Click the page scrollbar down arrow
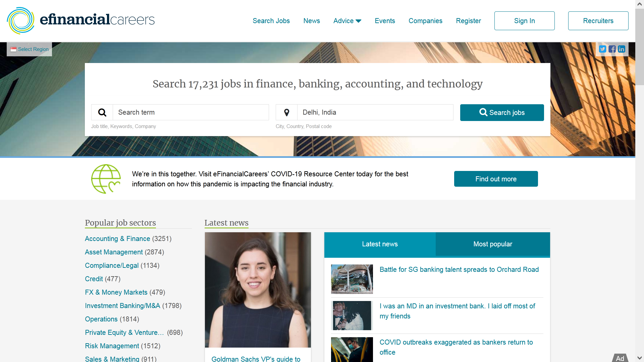 pos(640,358)
